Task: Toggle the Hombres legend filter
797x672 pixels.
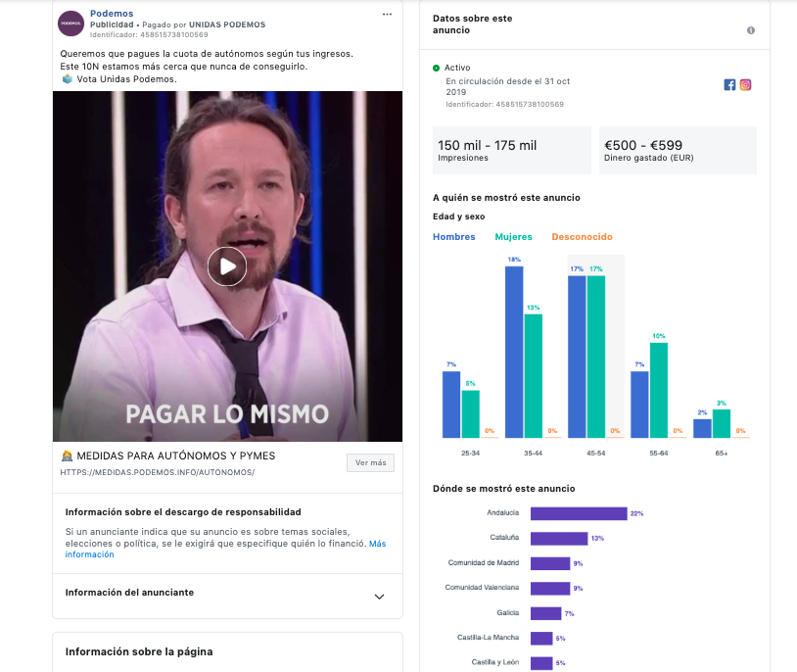Action: (454, 236)
